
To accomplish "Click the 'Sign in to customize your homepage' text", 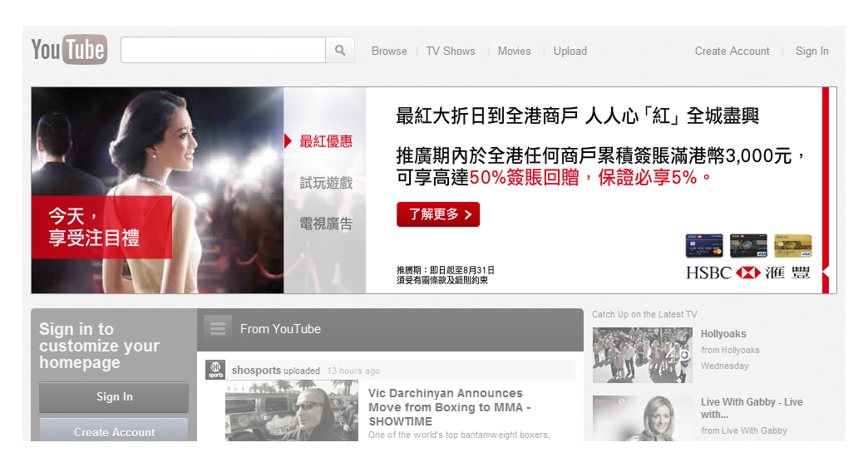I will pyautogui.click(x=99, y=346).
